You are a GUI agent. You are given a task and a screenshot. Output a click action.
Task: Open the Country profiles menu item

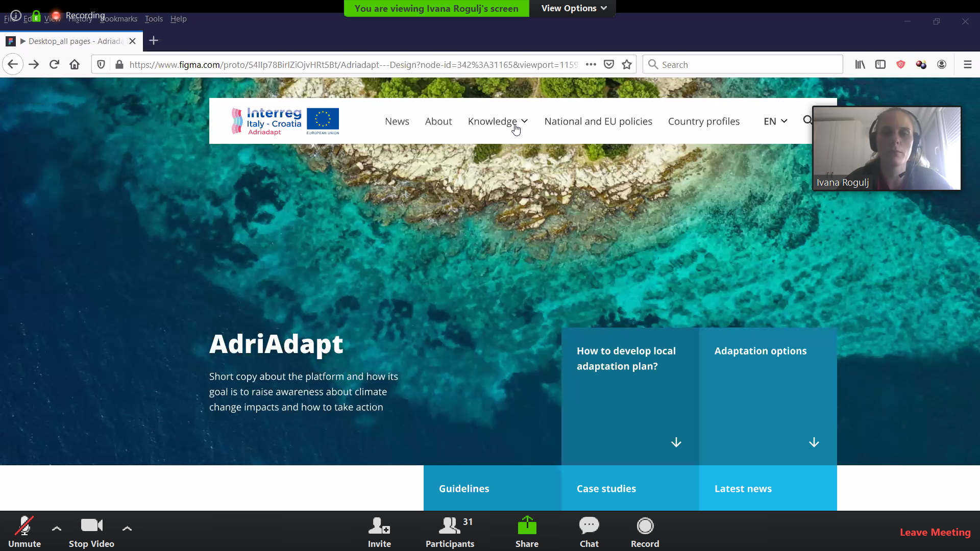pos(703,121)
